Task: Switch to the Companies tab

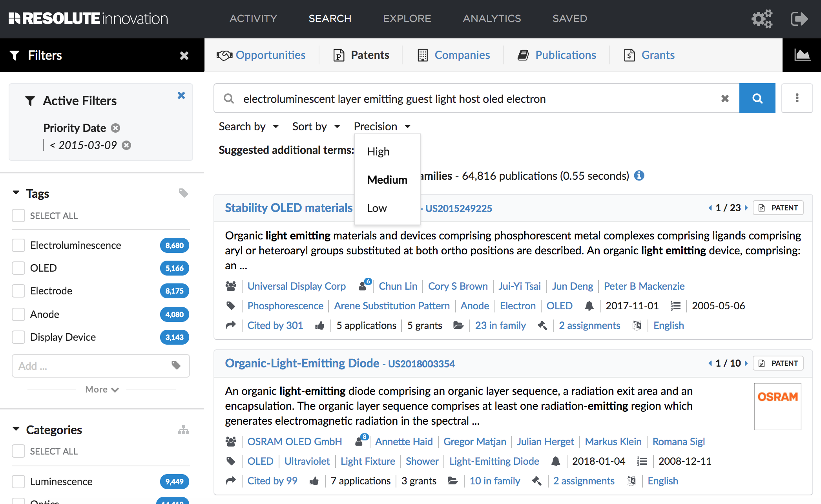Action: [454, 55]
